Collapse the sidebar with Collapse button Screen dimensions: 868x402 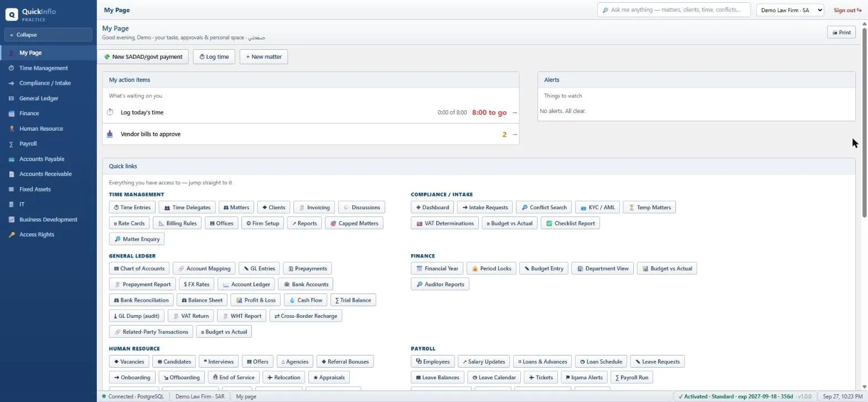pyautogui.click(x=48, y=34)
